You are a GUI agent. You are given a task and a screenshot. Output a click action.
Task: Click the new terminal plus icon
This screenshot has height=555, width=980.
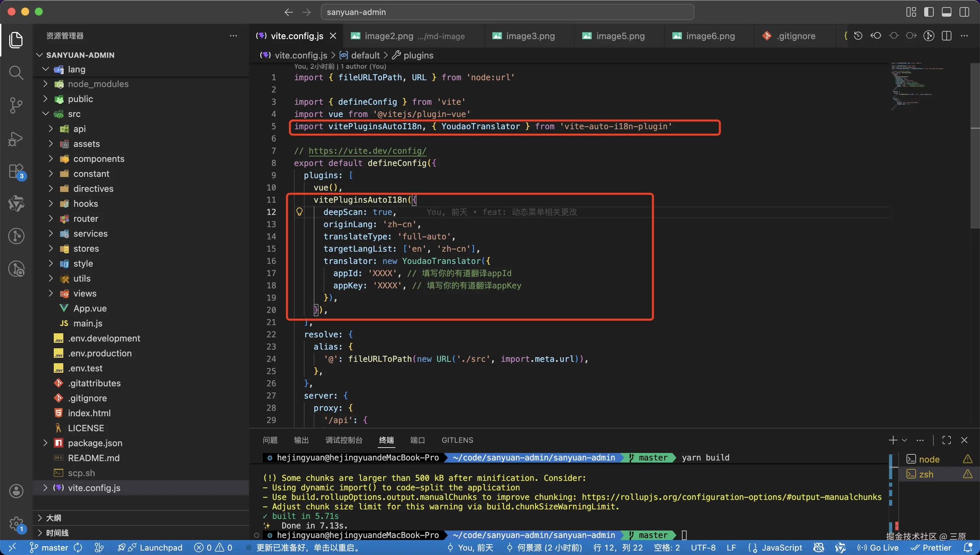coord(893,440)
